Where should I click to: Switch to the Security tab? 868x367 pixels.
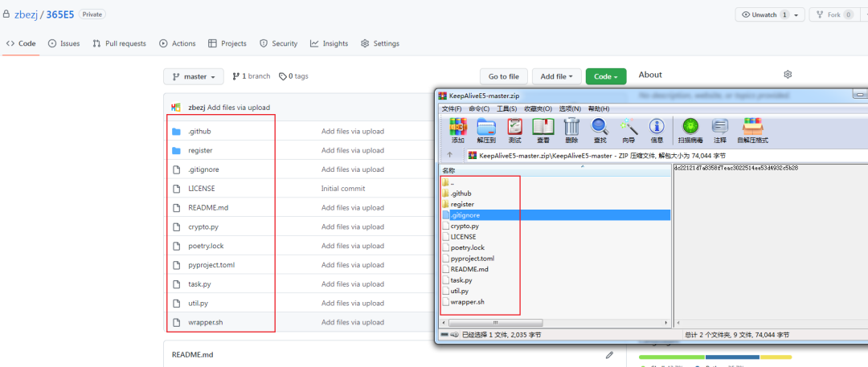[278, 43]
